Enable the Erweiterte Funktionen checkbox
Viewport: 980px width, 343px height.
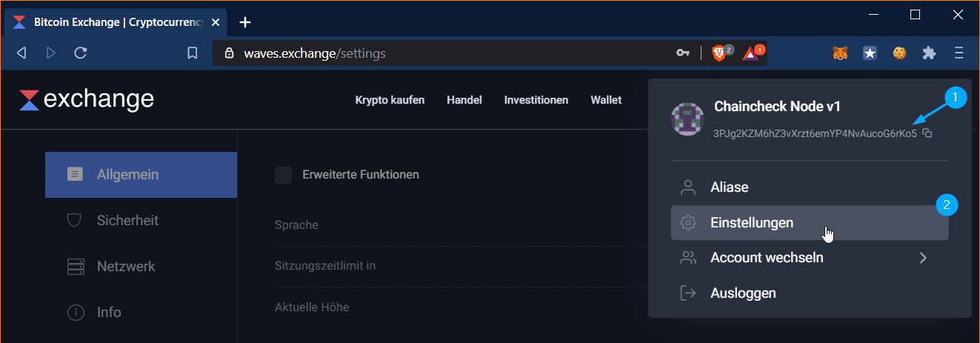click(283, 175)
